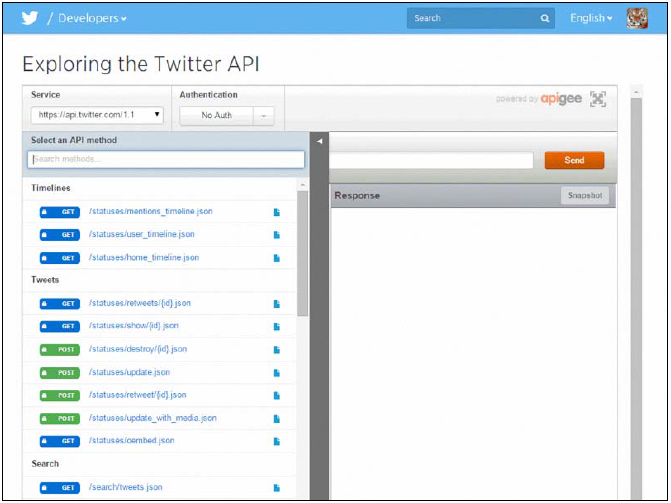Click doc icon for statuses/update.json
Viewport: 671px width, 503px height.
pyautogui.click(x=277, y=373)
